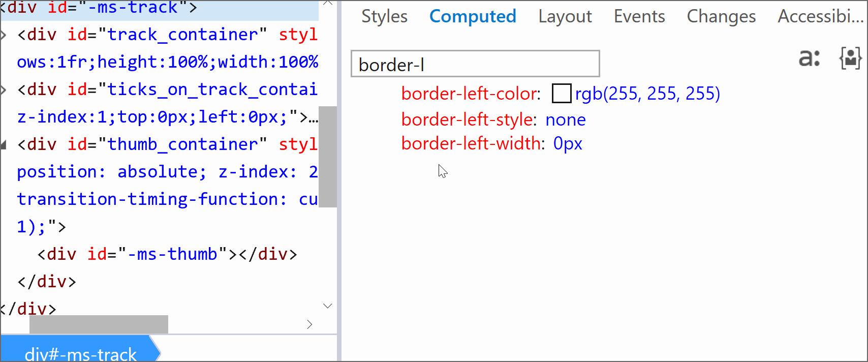Switch to the Styles tab

click(x=384, y=17)
